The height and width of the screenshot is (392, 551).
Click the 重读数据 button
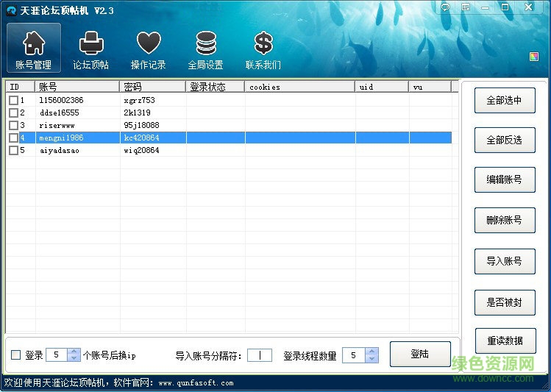pyautogui.click(x=505, y=341)
